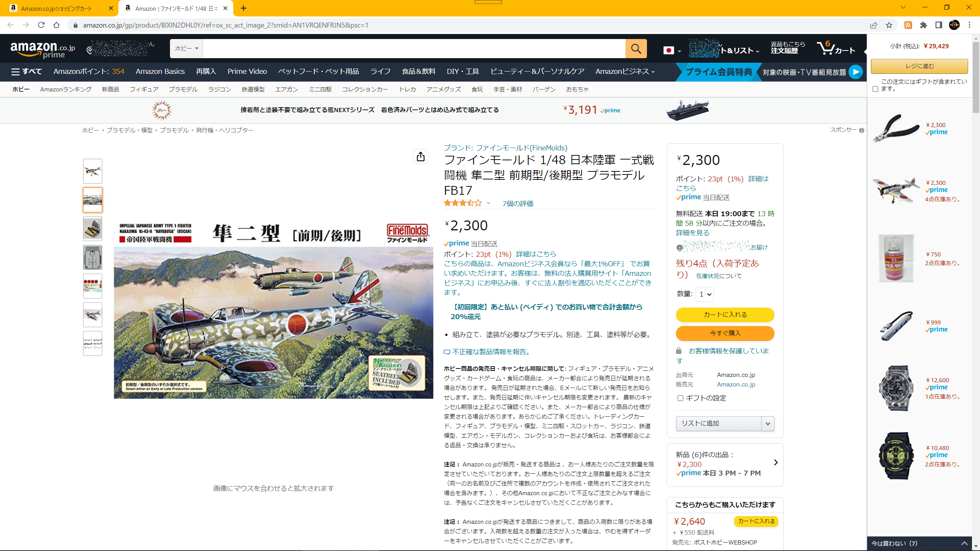Click the sponsor info icon

(861, 130)
